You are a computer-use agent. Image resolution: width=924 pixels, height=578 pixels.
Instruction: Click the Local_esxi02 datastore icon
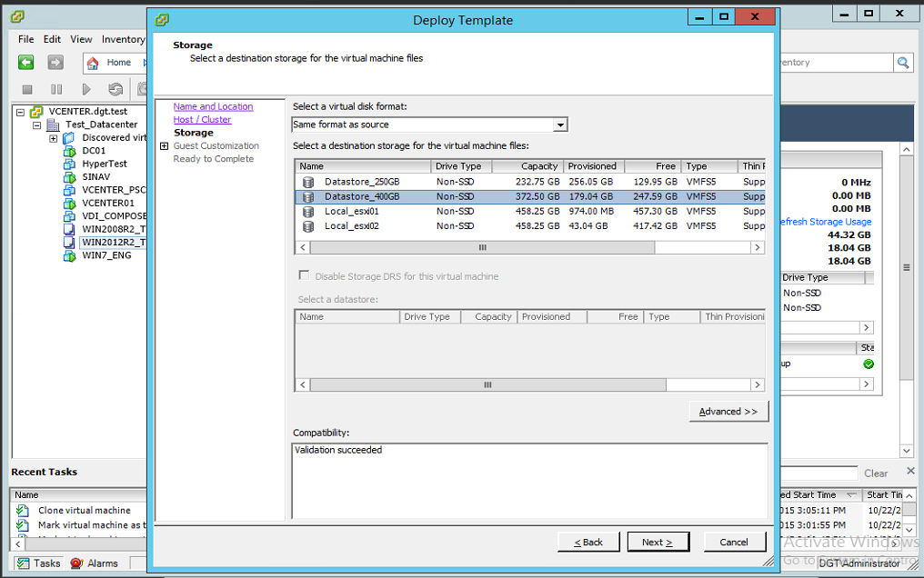(308, 226)
